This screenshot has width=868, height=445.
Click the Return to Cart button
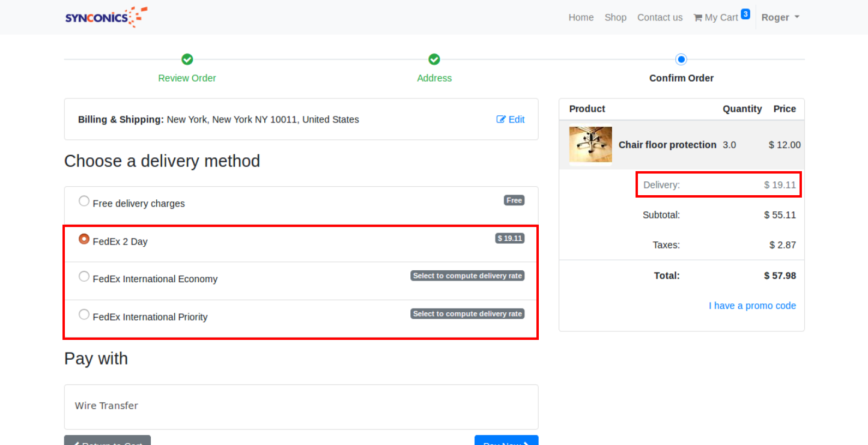point(108,441)
